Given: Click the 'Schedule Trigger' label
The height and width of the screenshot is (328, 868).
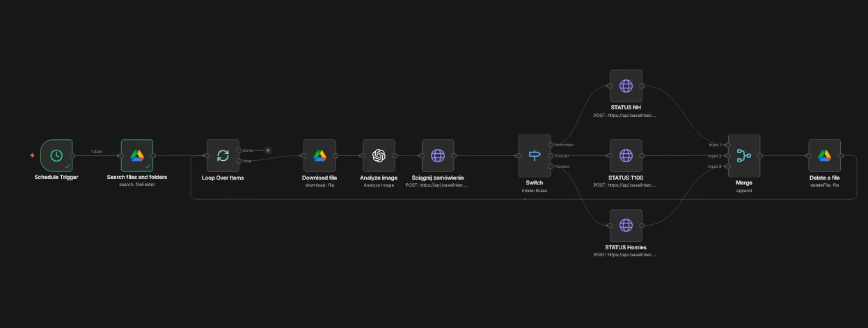Looking at the screenshot, I should click(56, 178).
